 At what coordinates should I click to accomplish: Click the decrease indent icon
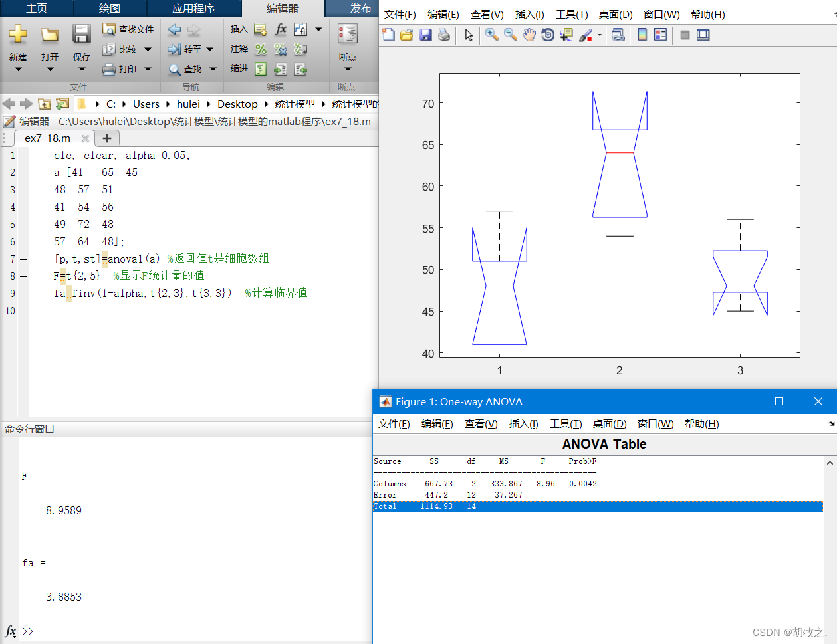point(300,69)
